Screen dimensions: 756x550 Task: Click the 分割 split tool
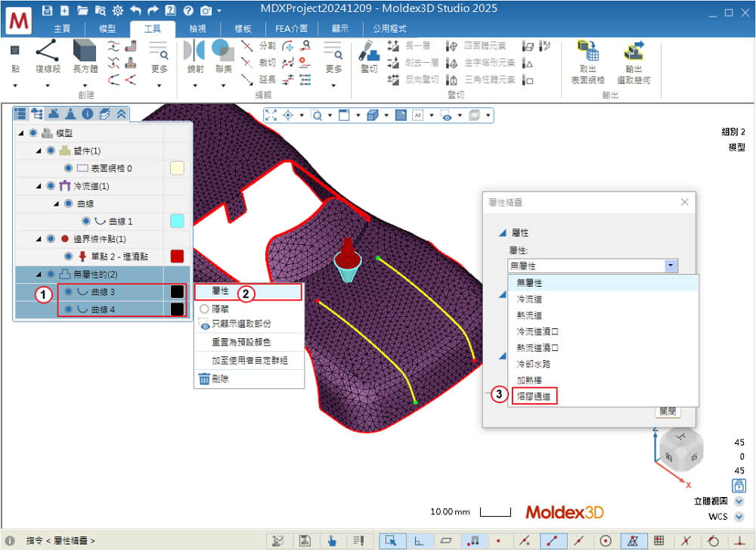tap(259, 46)
